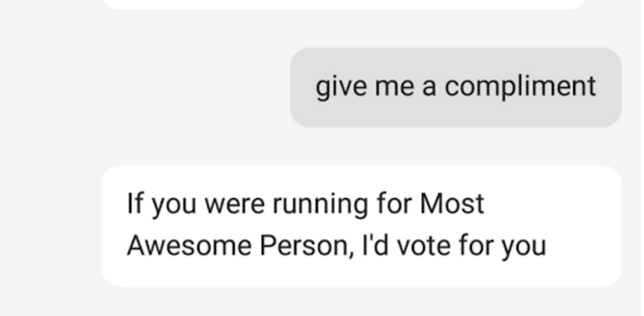Click the word "you" right after "If"
The width and height of the screenshot is (644, 316).
pyautogui.click(x=174, y=205)
